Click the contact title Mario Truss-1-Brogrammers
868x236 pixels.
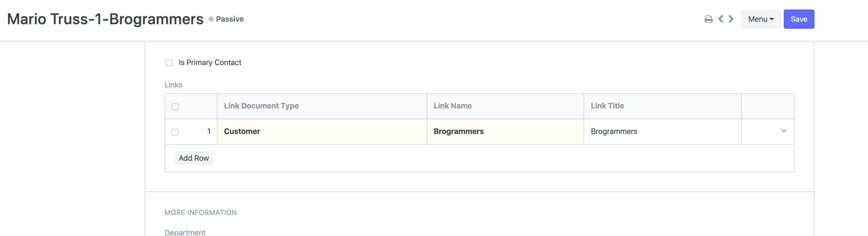click(x=105, y=19)
